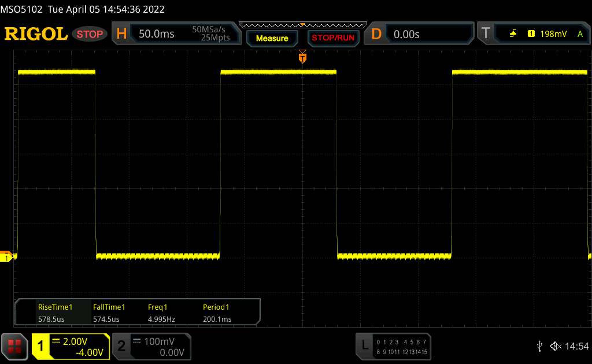Click the 574.5us fall time value
This screenshot has width=592, height=364.
[x=106, y=319]
